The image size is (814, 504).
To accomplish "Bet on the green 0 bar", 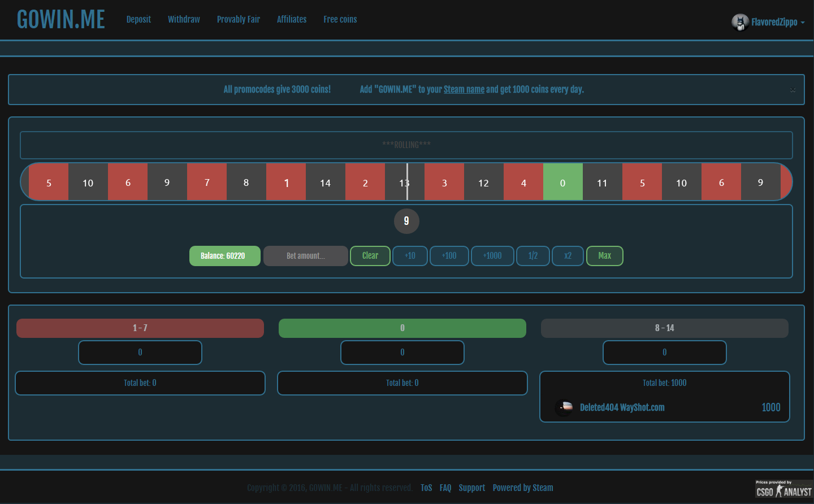I will click(402, 328).
